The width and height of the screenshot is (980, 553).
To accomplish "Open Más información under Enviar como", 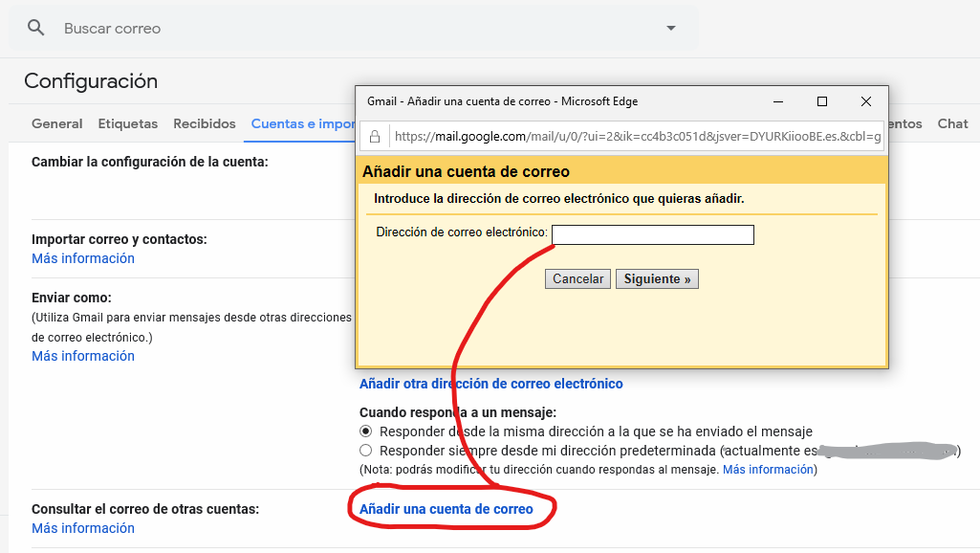I will pyautogui.click(x=83, y=356).
